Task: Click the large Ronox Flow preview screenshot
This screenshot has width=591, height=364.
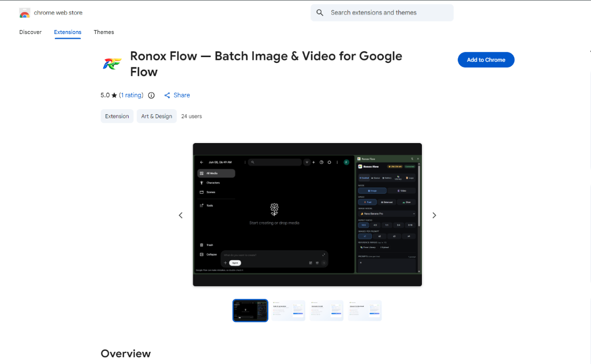Action: [x=307, y=215]
